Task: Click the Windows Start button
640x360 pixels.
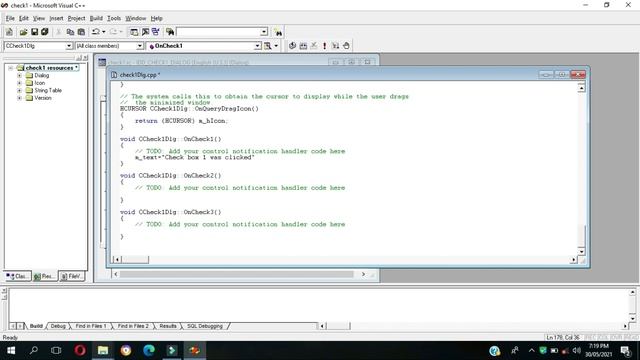Action: pyautogui.click(x=11, y=350)
